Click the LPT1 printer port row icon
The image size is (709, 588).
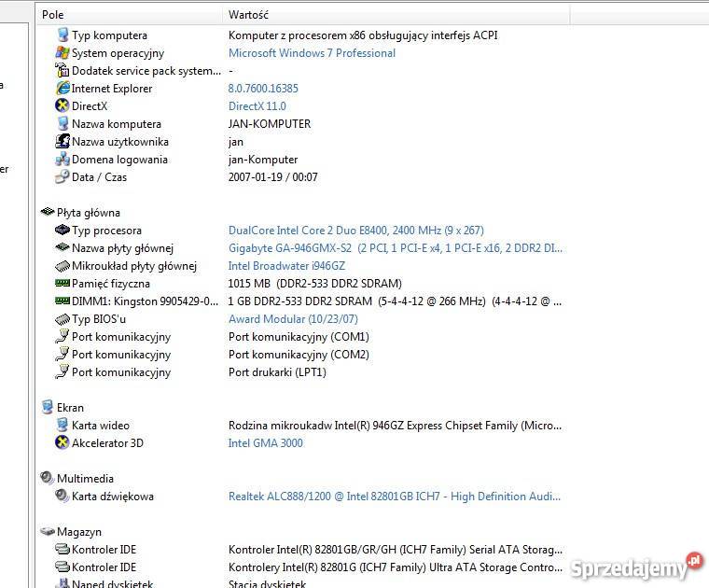pos(63,371)
